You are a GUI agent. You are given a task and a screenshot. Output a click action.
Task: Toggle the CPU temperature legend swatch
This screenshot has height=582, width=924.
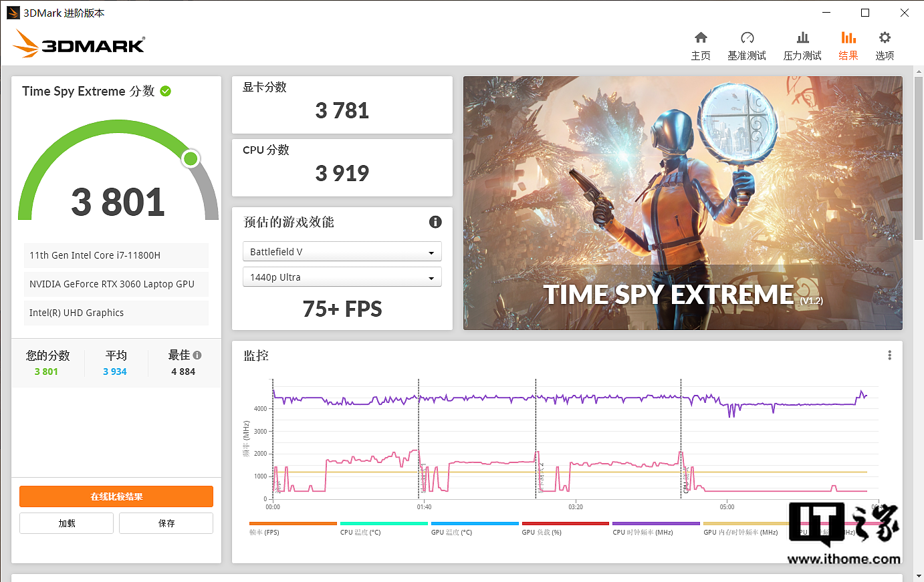point(384,523)
